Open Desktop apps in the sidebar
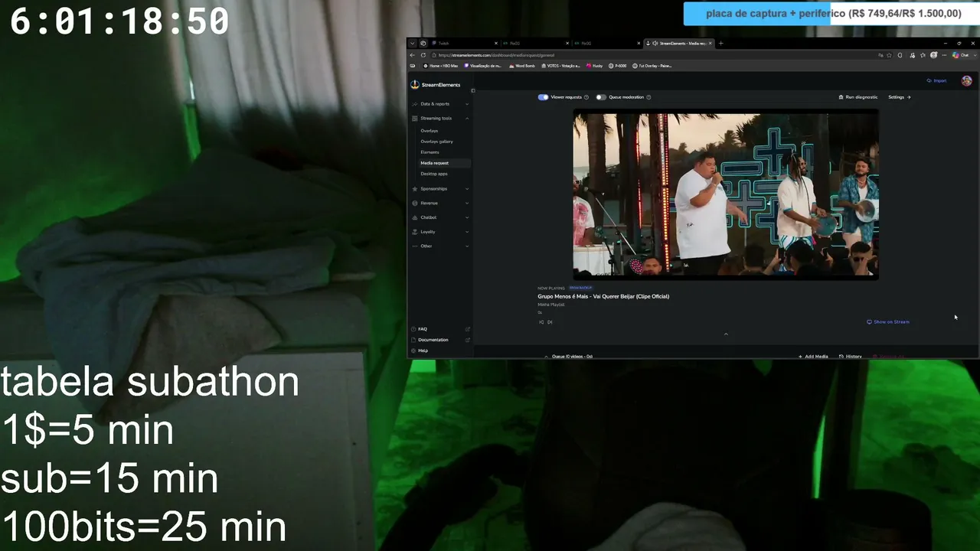Screen dimensions: 980x551 click(434, 174)
